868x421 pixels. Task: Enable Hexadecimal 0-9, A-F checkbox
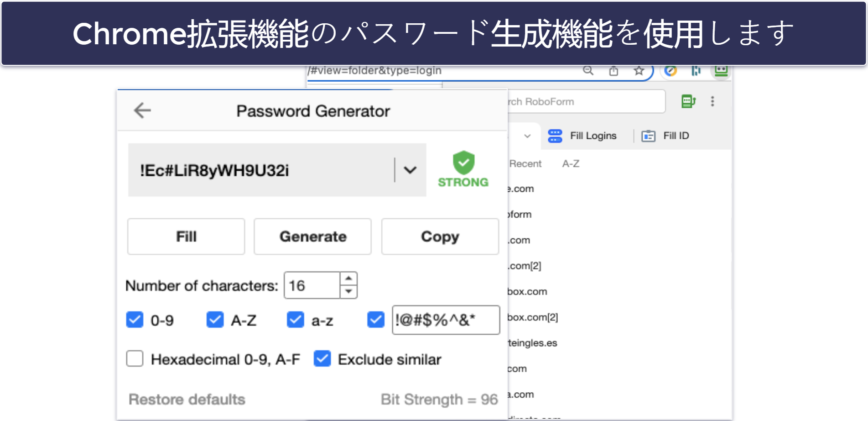(135, 359)
